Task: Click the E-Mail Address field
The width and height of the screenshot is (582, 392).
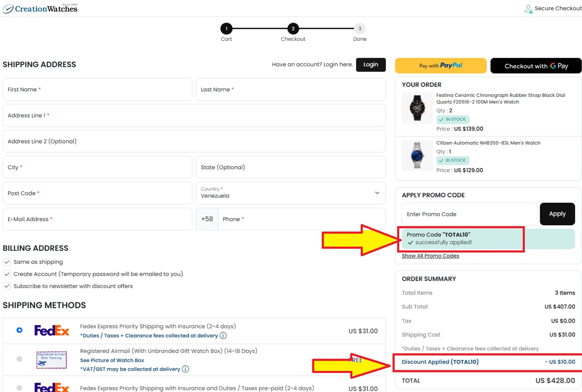Action: 97,219
